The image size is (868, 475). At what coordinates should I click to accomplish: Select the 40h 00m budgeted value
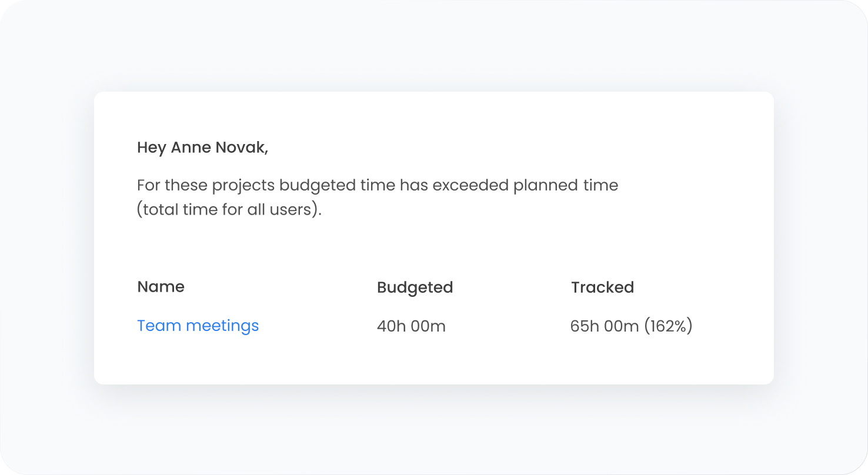(x=411, y=326)
